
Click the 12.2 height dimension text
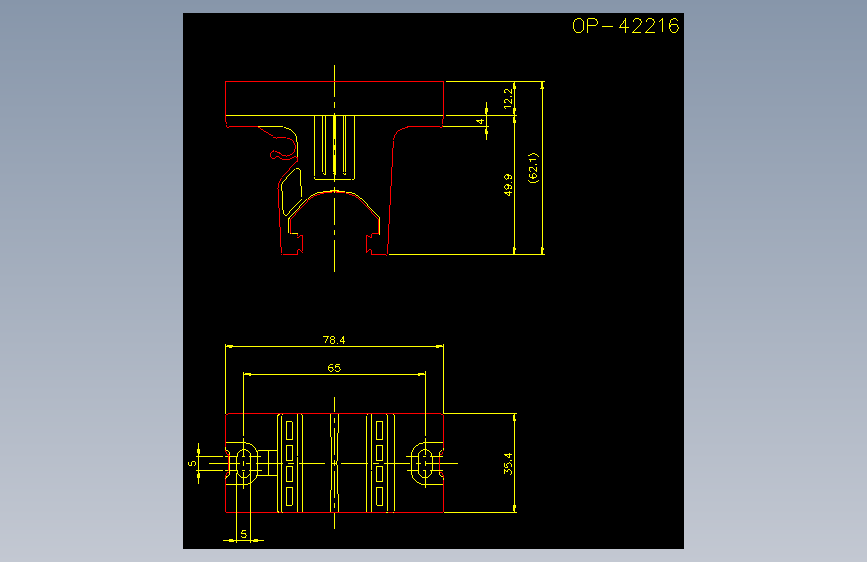pyautogui.click(x=508, y=98)
